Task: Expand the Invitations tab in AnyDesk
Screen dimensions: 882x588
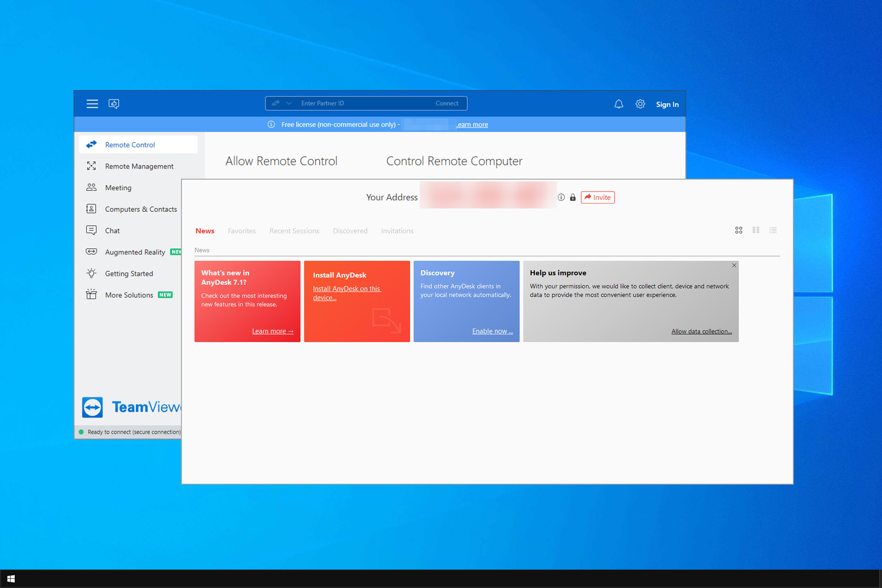Action: (397, 230)
